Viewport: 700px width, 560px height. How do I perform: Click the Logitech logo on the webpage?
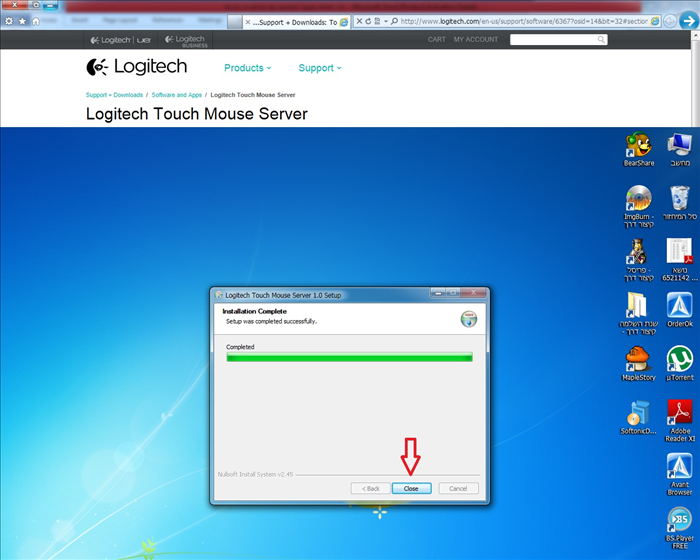pyautogui.click(x=137, y=67)
